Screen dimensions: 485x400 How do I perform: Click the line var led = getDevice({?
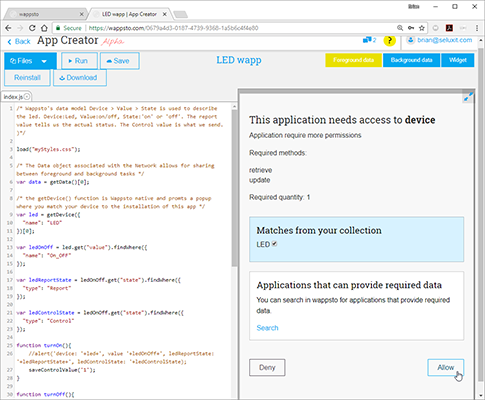pyautogui.click(x=48, y=214)
